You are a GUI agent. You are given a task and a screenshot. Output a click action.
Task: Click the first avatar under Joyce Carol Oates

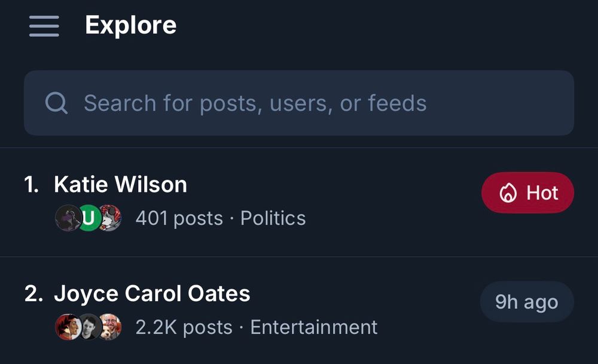[x=68, y=328]
